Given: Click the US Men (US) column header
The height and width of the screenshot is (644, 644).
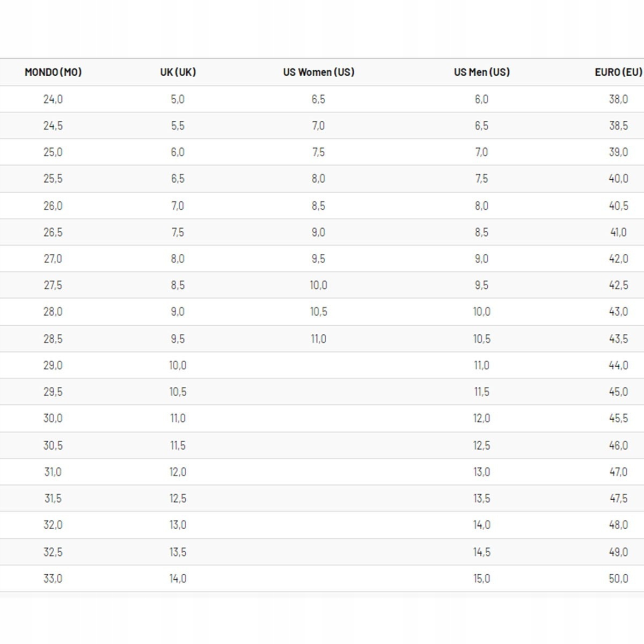Looking at the screenshot, I should pos(481,72).
